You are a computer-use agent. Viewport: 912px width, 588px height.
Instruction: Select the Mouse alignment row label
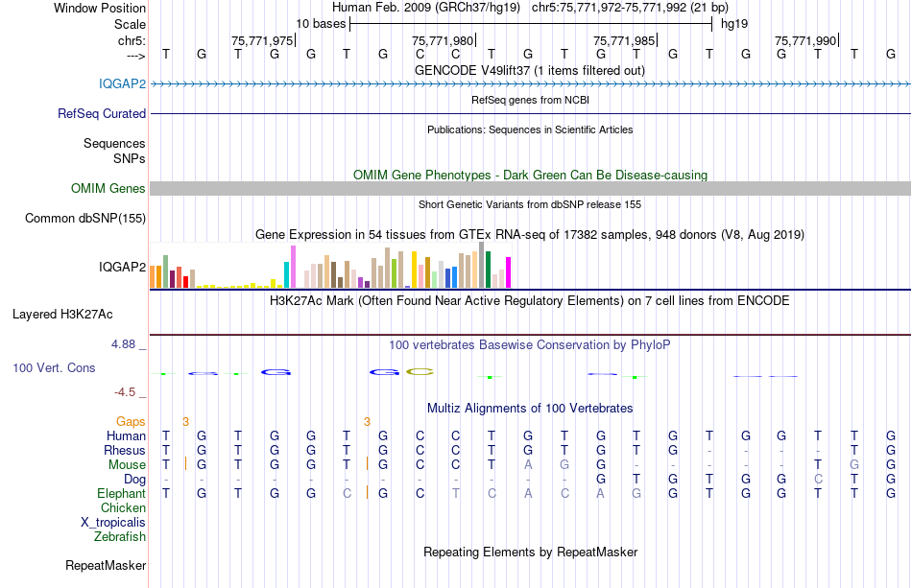[127, 465]
